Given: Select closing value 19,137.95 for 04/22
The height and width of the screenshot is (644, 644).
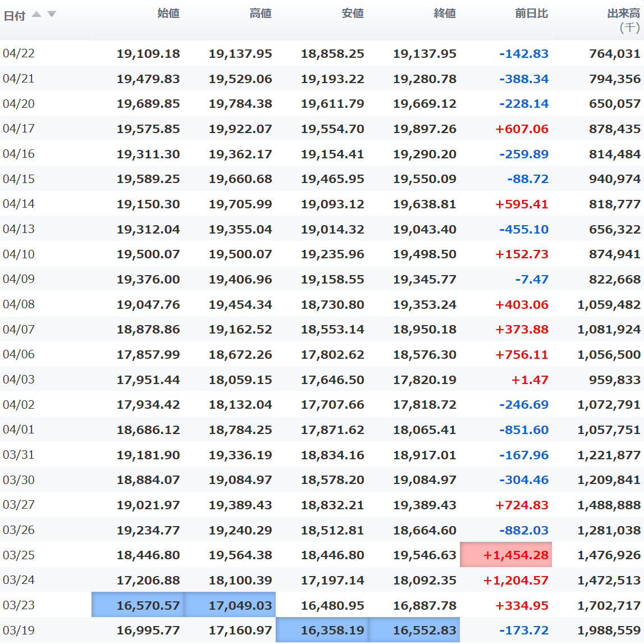Looking at the screenshot, I should (424, 54).
